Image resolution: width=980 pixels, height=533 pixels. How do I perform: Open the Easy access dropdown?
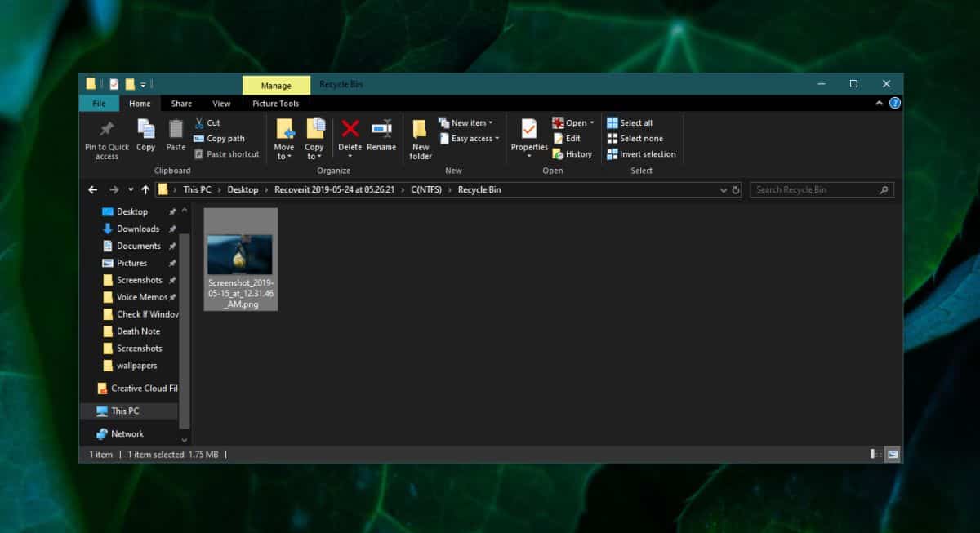point(469,139)
